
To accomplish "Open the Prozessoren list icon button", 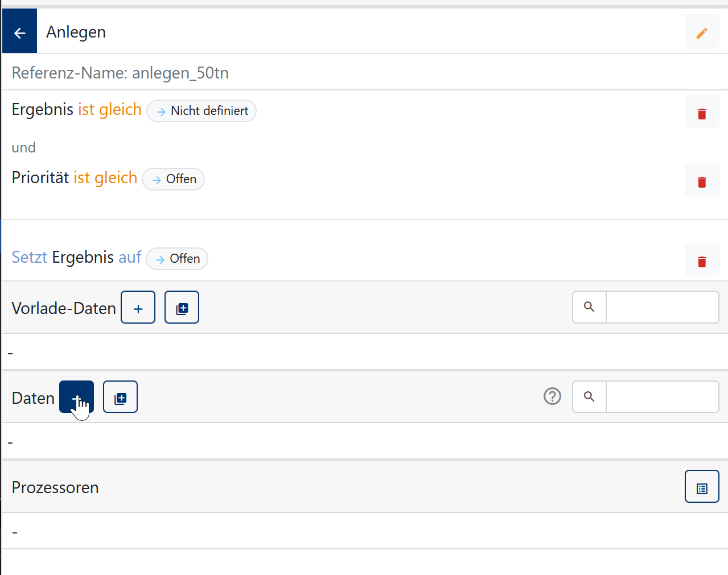I will pos(702,486).
